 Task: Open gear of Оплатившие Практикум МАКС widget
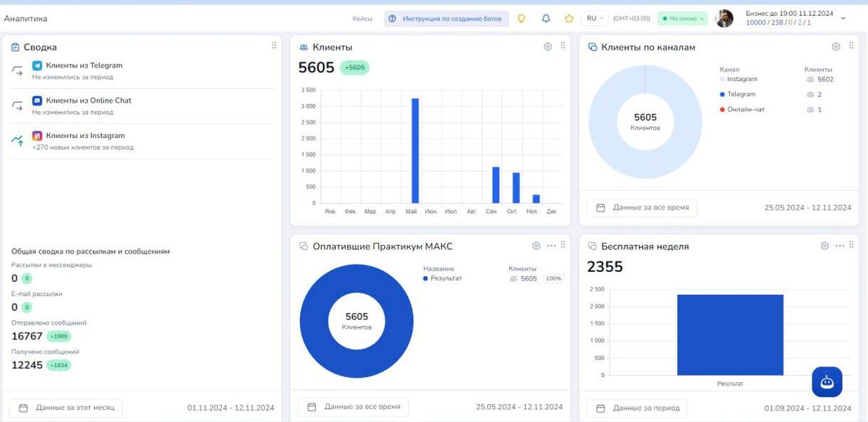(x=536, y=246)
